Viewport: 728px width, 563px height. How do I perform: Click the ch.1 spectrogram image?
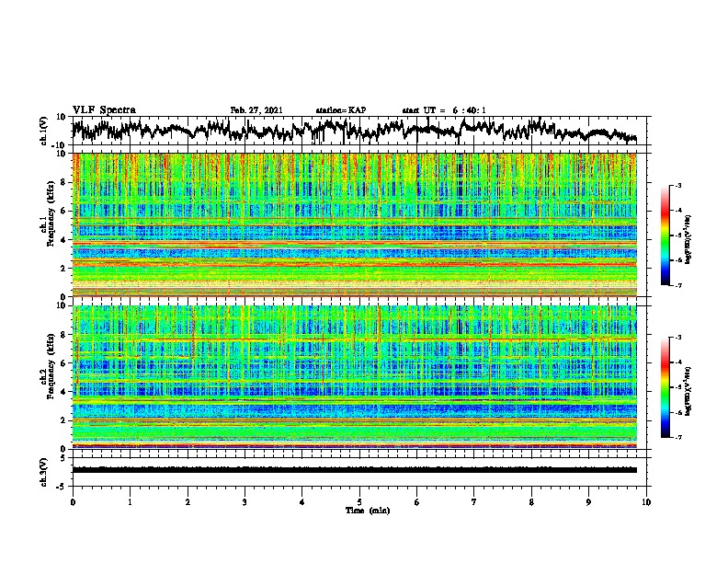pos(355,224)
